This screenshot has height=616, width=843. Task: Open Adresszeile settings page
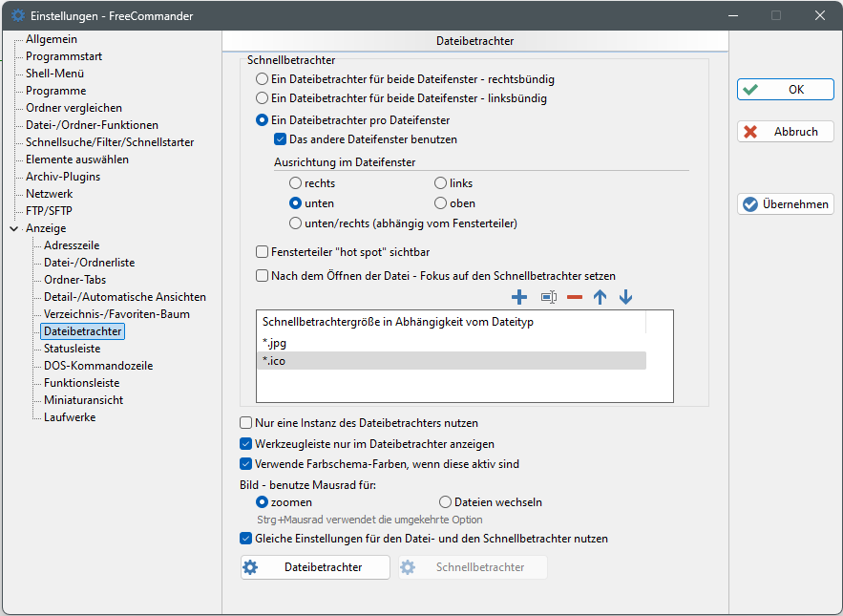pyautogui.click(x=72, y=245)
